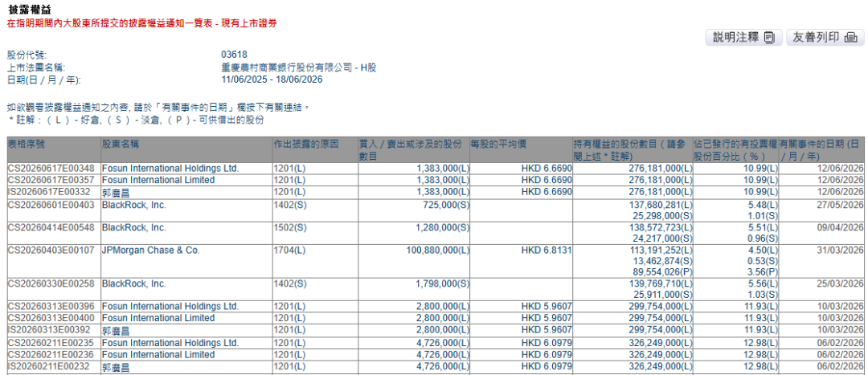
Task: Click 郭廣昌 in row IS20260211E00232
Action: (x=114, y=367)
